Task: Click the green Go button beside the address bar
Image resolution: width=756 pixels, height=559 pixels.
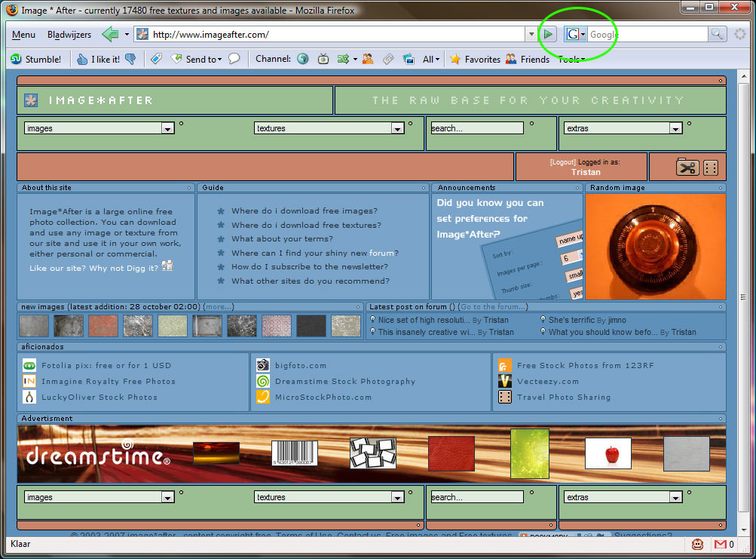Action: click(x=548, y=34)
